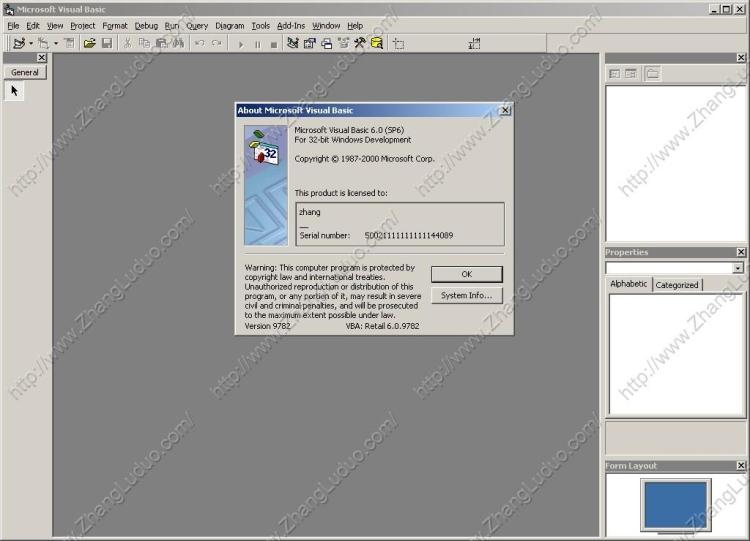
Task: Open the Run menu
Action: [172, 26]
